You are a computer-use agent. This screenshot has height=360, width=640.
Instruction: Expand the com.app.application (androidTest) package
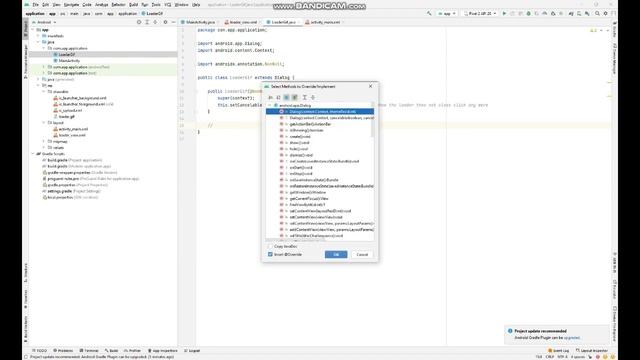(x=44, y=67)
